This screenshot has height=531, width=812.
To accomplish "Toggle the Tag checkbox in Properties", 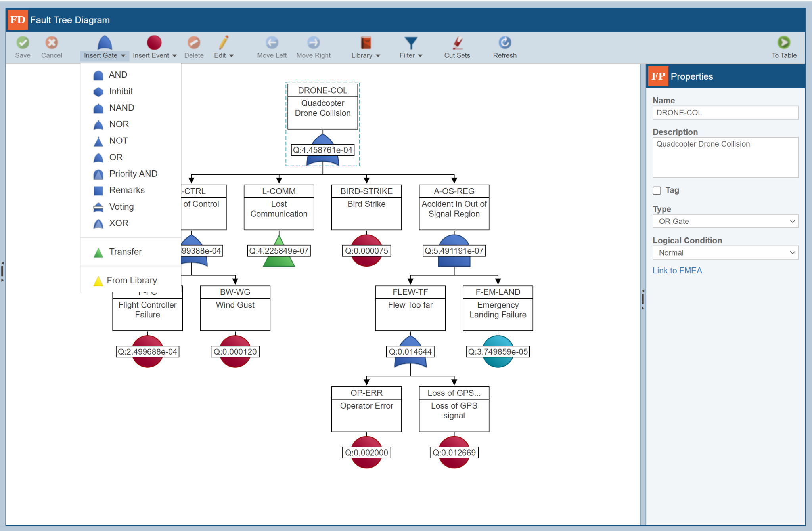I will 657,190.
